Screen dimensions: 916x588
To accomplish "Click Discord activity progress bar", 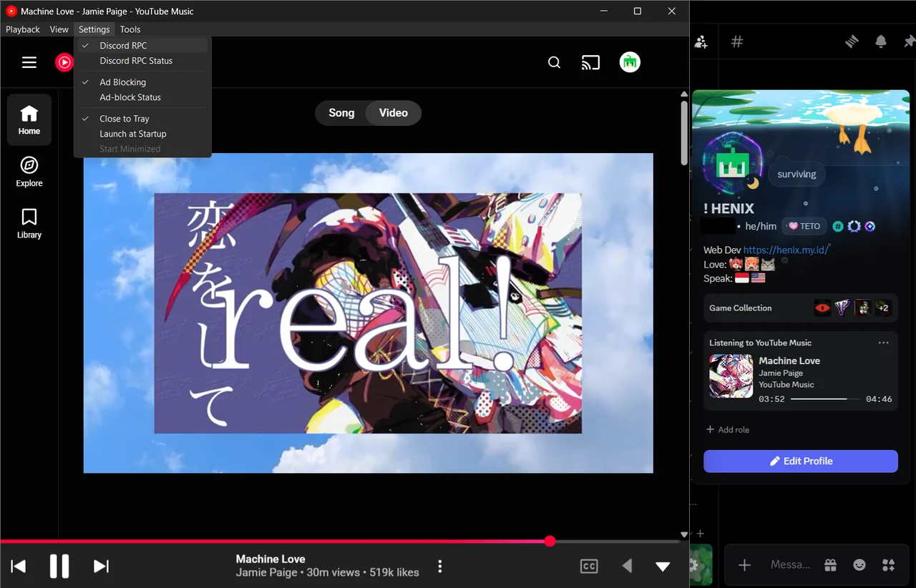I will coord(825,398).
